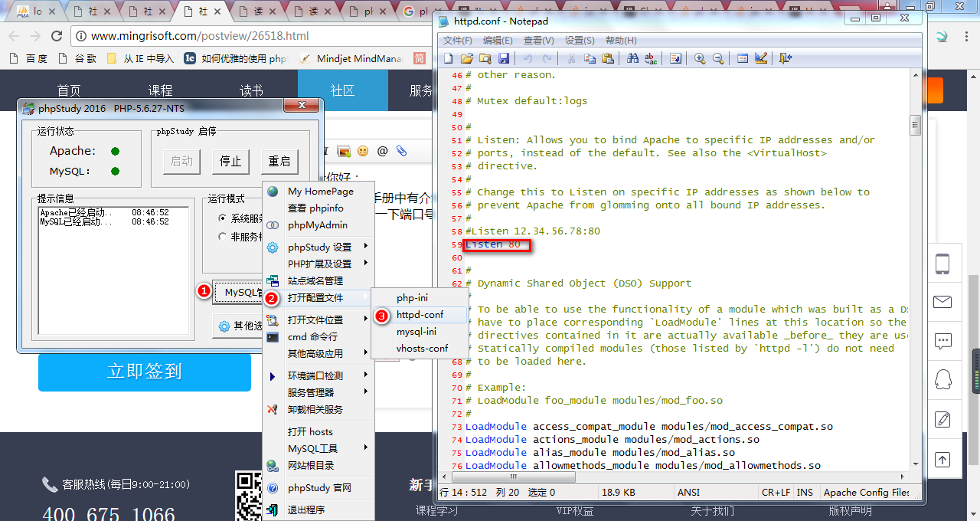Click 课程 in website navigation bar

160,90
